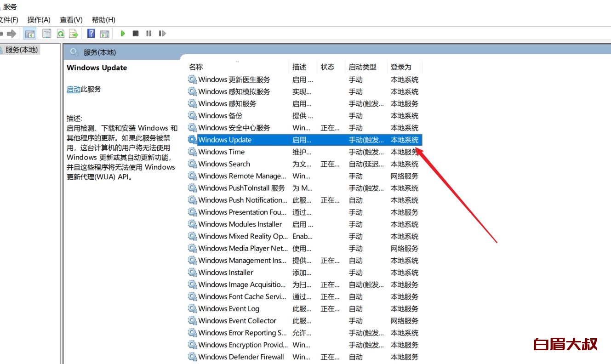Image resolution: width=611 pixels, height=364 pixels.
Task: Select Windows Font Cache Servi... service name
Action: (x=242, y=297)
